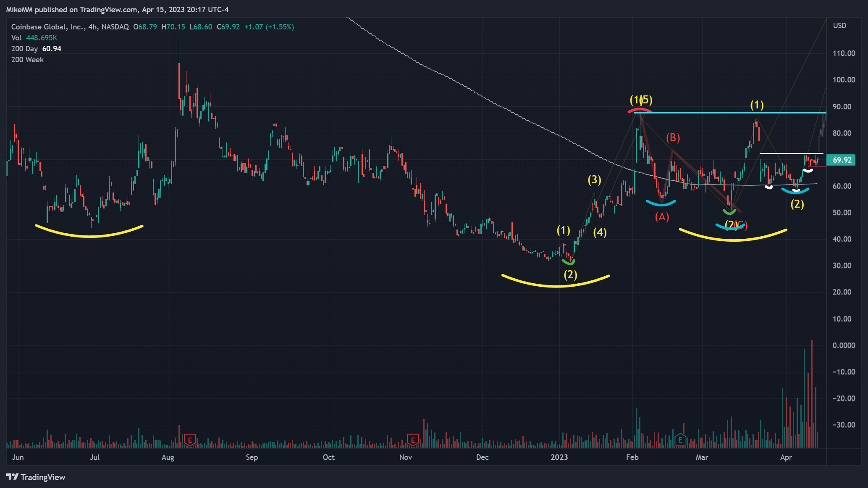This screenshot has width=868, height=488.
Task: Click the Aug time axis label
Action: tap(168, 457)
